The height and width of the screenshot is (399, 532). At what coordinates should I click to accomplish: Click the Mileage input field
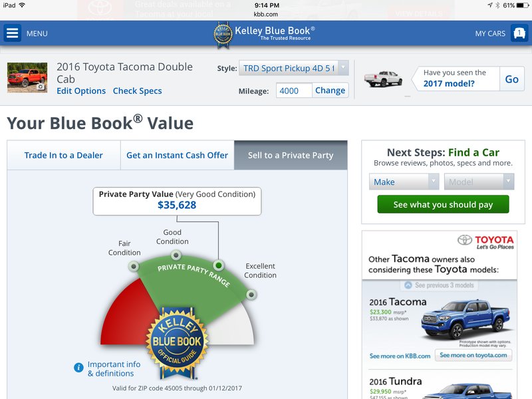tap(294, 90)
